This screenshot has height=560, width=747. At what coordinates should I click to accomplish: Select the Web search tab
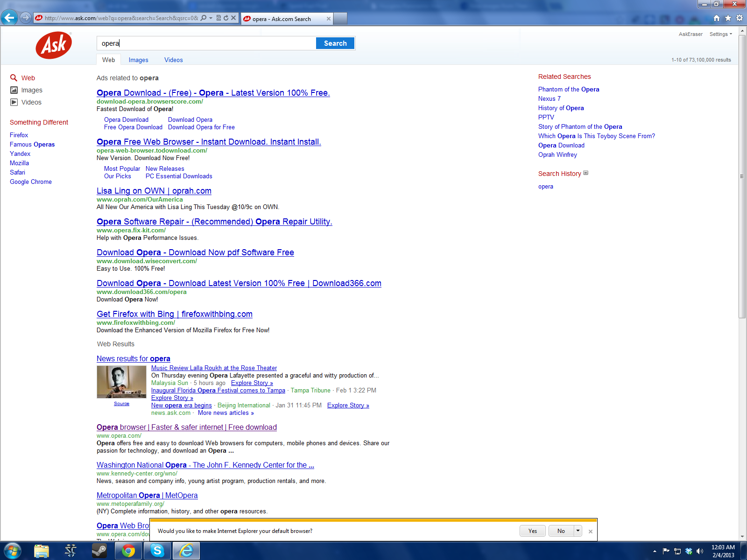109,60
